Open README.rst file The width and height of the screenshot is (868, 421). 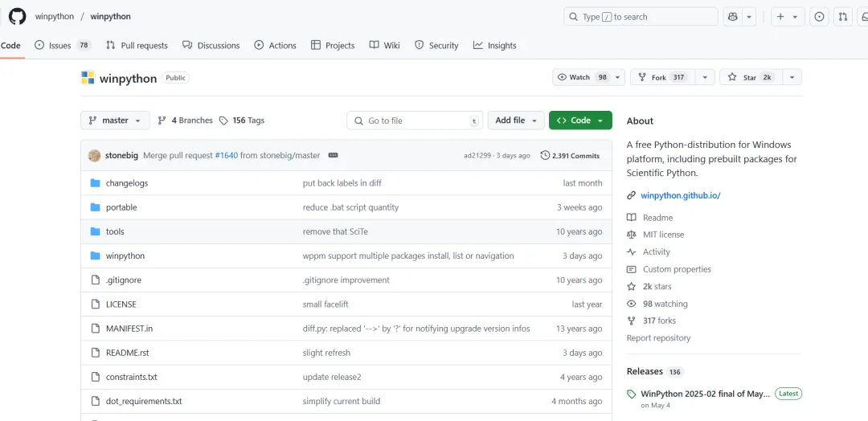tap(127, 353)
